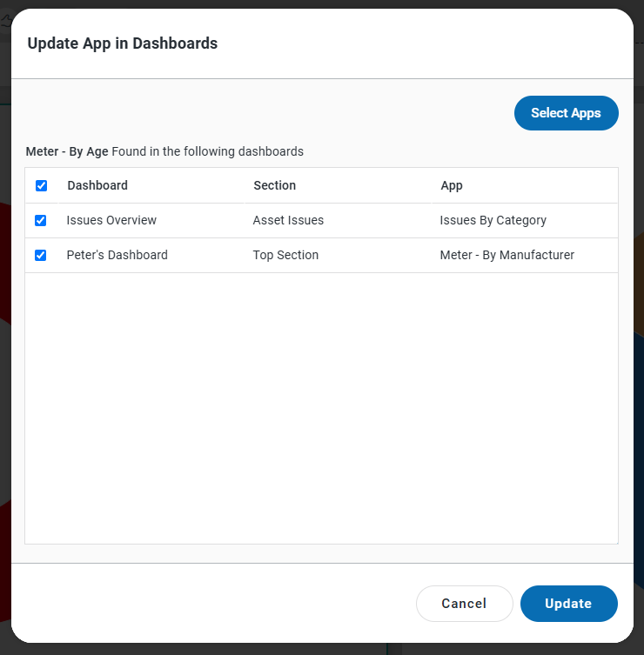The width and height of the screenshot is (644, 655).
Task: Select the Peter's Dashboard name cell
Action: coord(117,256)
